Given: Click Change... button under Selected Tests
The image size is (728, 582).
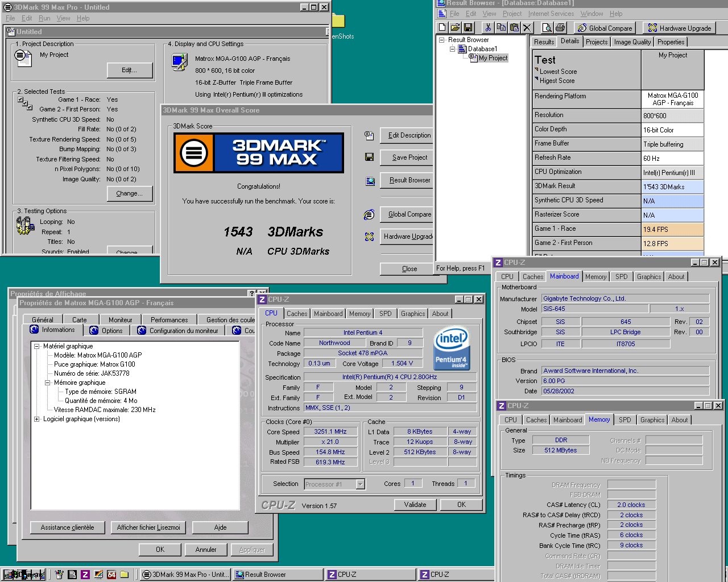Looking at the screenshot, I should click(130, 193).
